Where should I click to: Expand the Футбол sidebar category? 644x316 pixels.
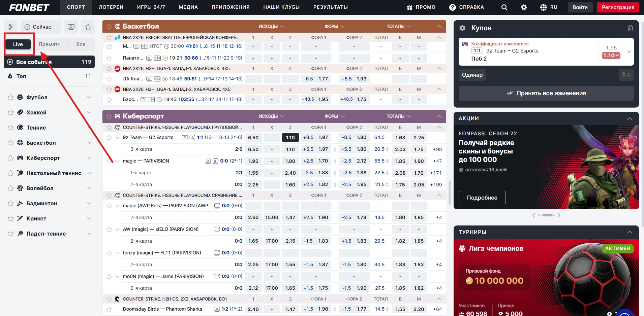click(x=89, y=97)
